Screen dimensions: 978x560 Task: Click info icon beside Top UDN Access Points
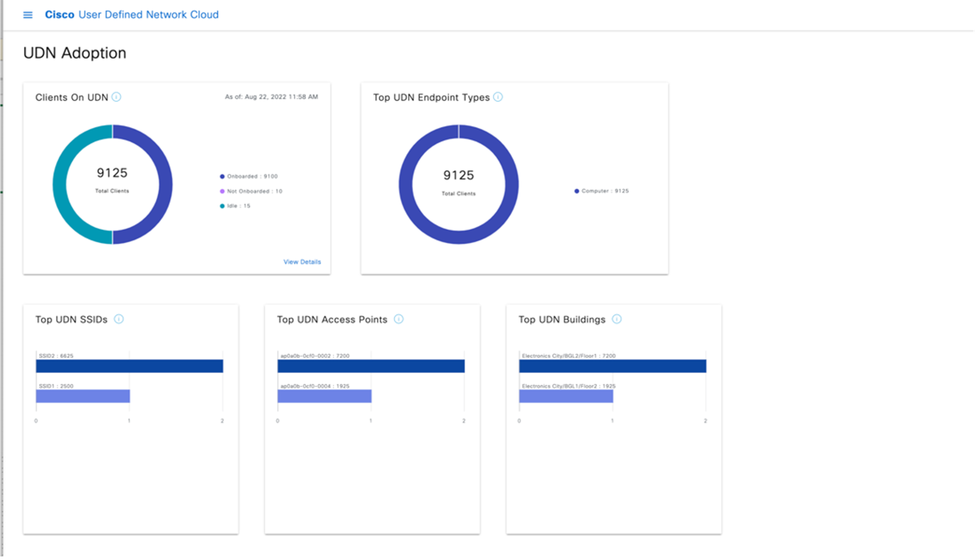[x=399, y=319]
